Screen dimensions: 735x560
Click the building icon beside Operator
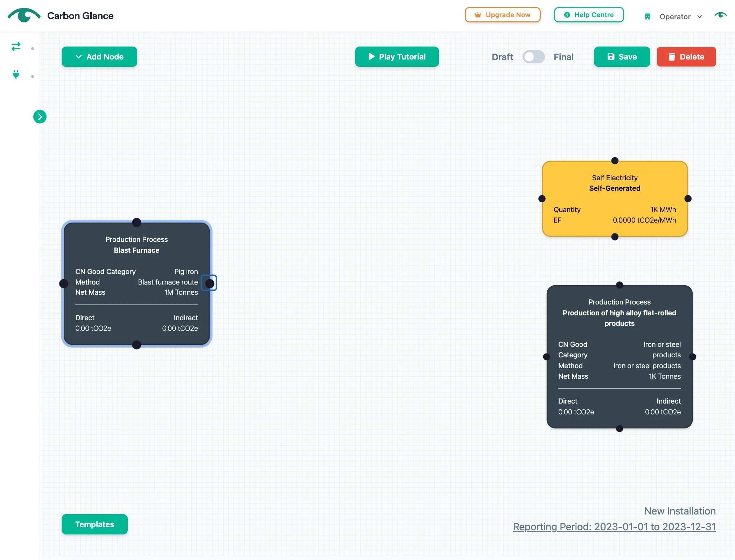647,16
